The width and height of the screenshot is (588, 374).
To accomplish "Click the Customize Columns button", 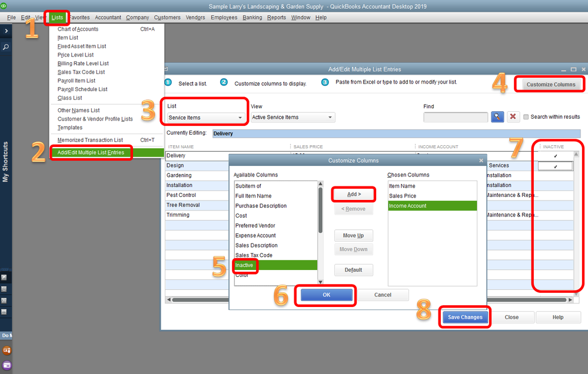I will pos(550,84).
